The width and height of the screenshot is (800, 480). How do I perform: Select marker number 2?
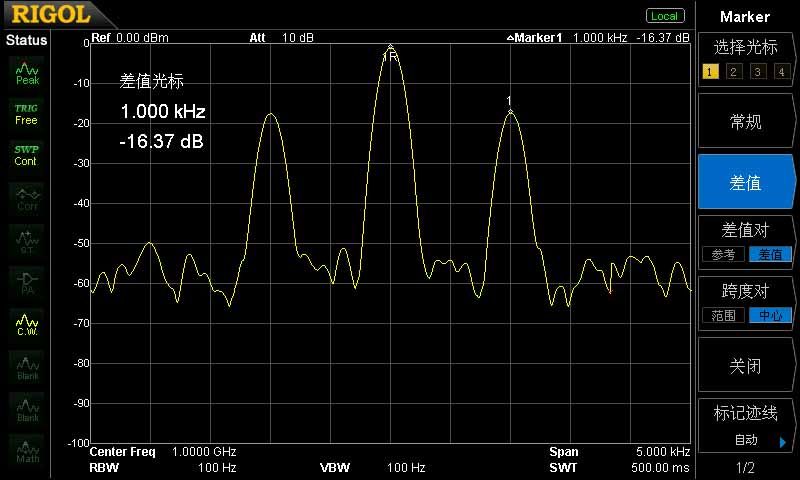733,71
